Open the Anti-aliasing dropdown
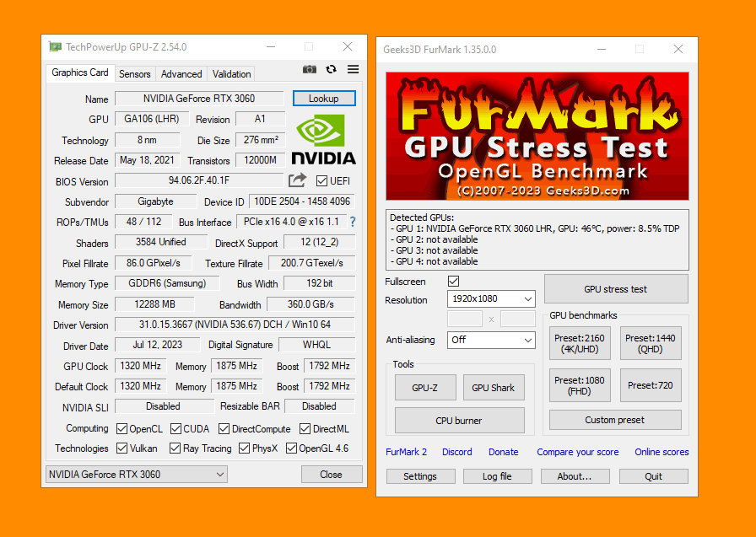Screen dimensions: 756x537 [x=491, y=340]
